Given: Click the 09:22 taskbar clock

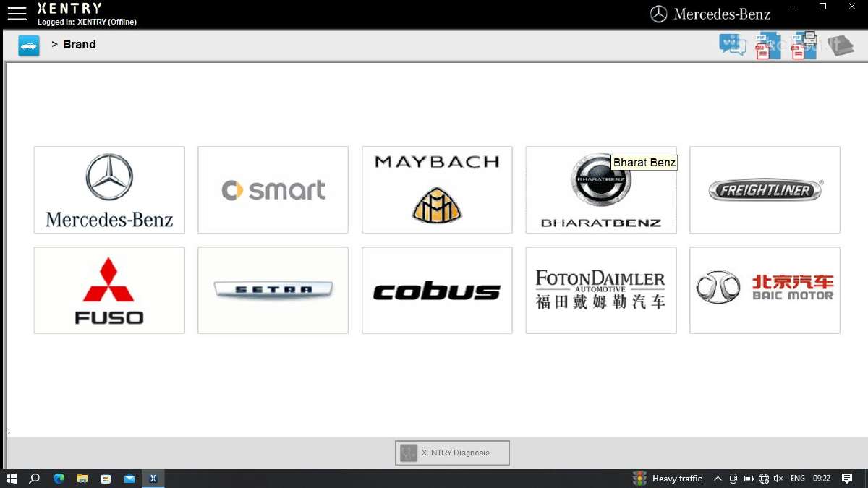Looking at the screenshot, I should (822, 479).
